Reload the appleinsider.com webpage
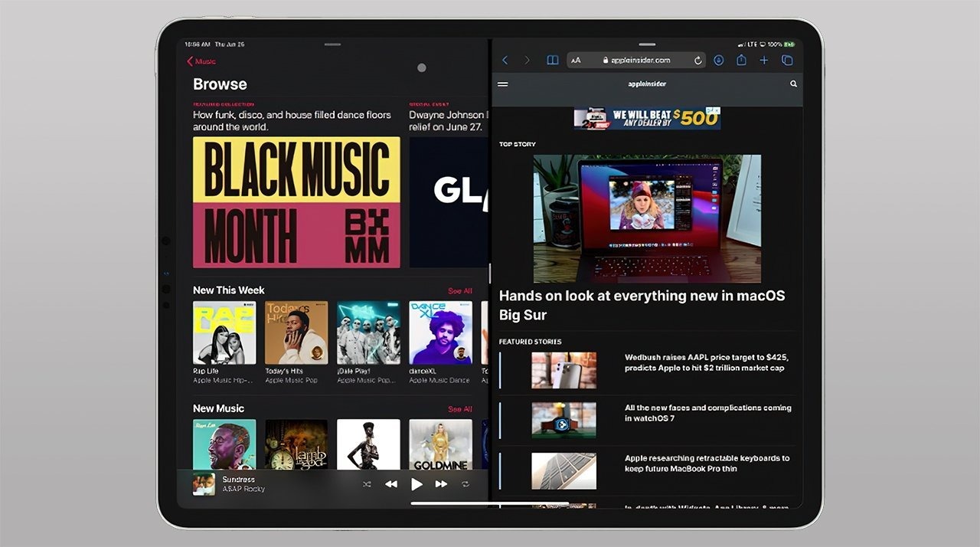The height and width of the screenshot is (547, 980). (697, 60)
